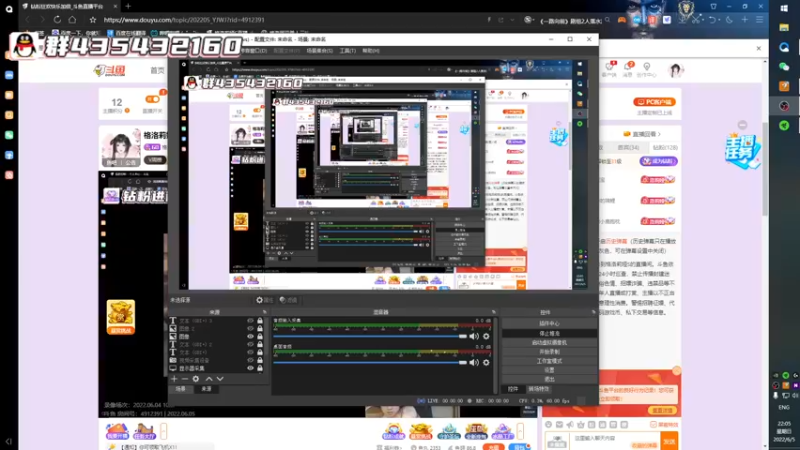800x450 pixels.
Task: Open the Controls dock pop-out icon
Action: tap(593, 312)
